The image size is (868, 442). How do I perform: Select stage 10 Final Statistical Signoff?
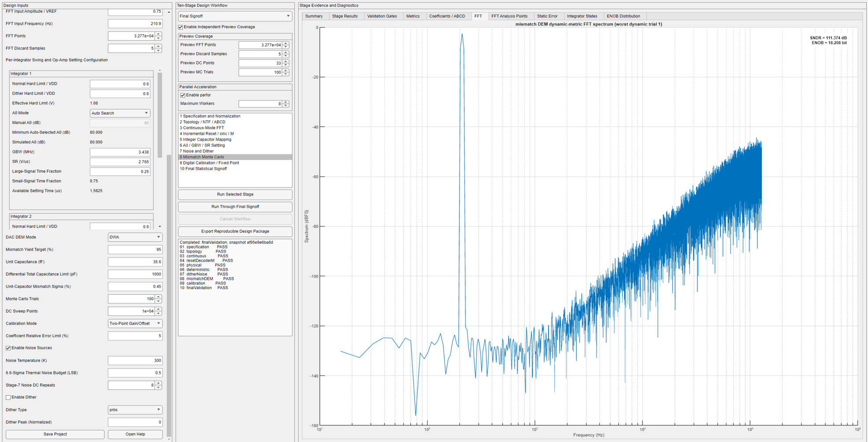235,169
